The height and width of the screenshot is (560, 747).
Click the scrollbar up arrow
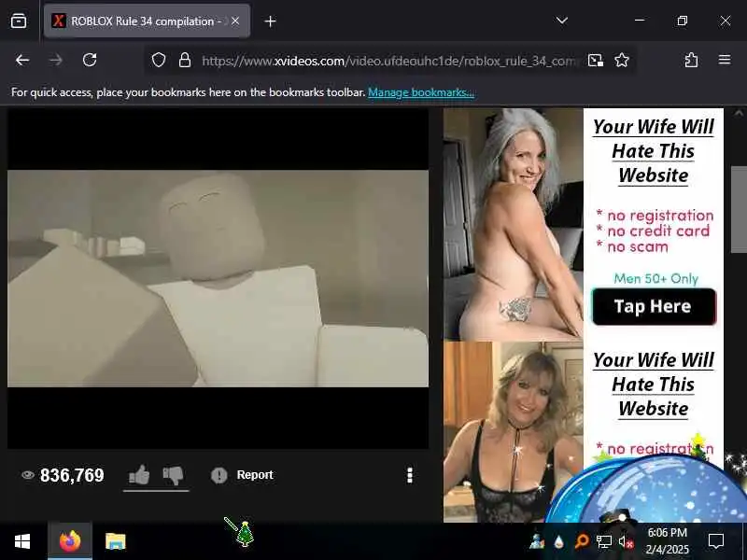click(x=739, y=113)
